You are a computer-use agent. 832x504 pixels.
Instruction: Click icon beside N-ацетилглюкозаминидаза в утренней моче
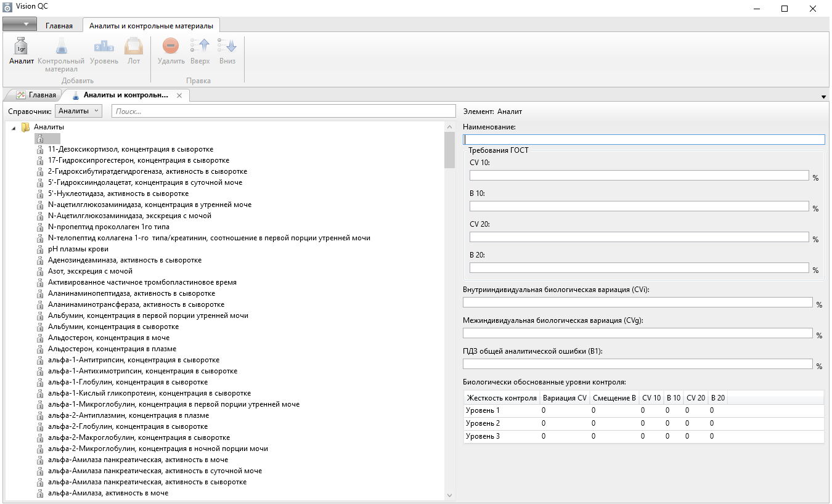pos(40,205)
